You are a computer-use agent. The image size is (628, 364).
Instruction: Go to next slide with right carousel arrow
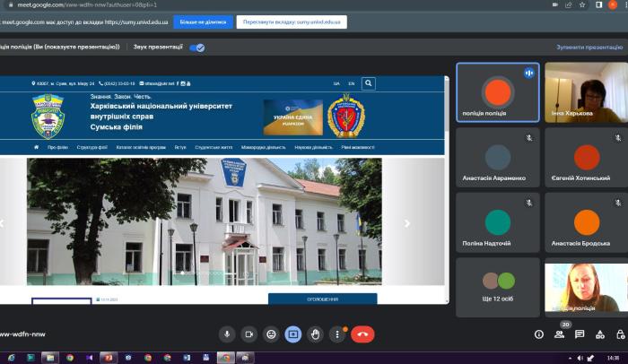[x=407, y=223]
